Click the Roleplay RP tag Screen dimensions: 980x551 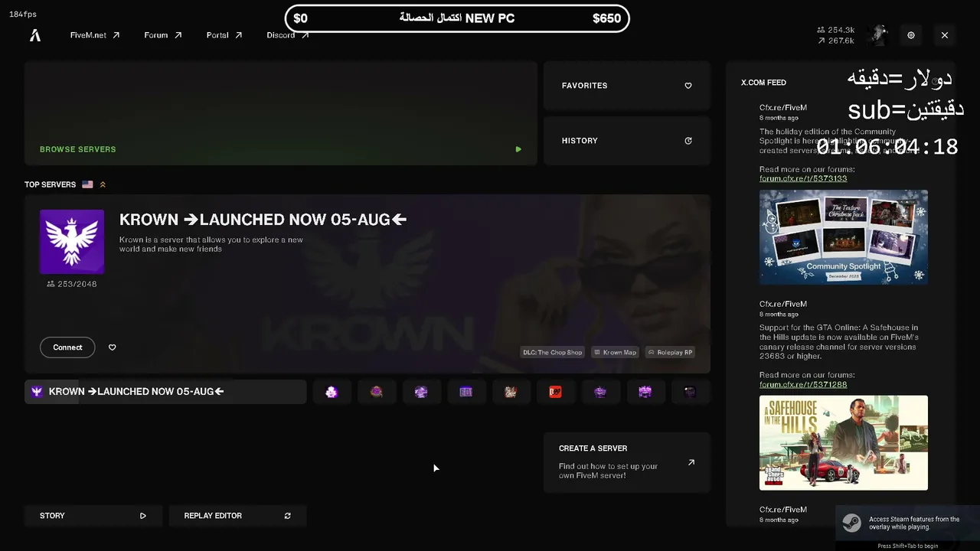tap(670, 353)
